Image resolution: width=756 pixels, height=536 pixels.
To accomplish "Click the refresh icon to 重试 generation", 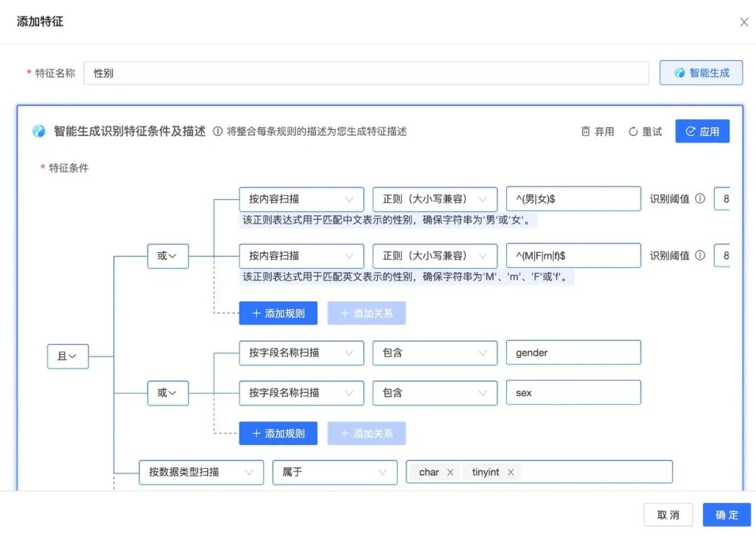I will pos(635,131).
